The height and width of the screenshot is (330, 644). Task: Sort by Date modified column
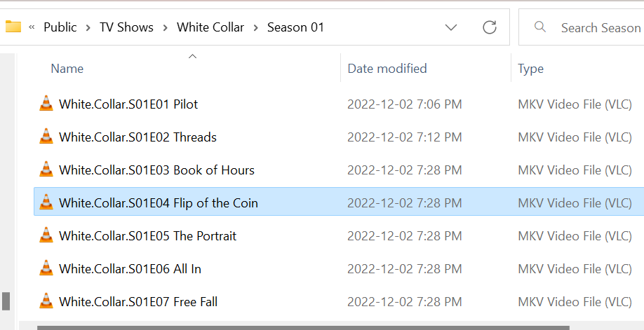pos(387,69)
